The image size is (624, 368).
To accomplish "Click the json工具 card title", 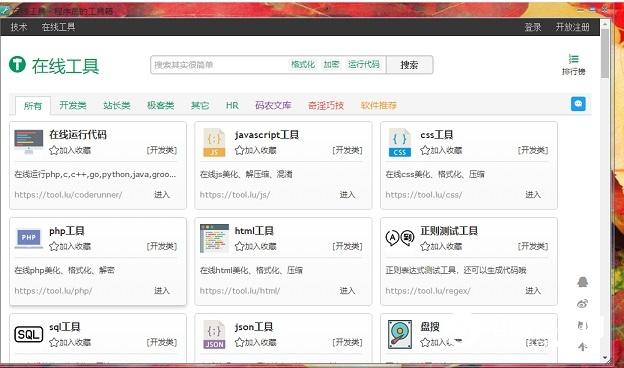I will (254, 327).
